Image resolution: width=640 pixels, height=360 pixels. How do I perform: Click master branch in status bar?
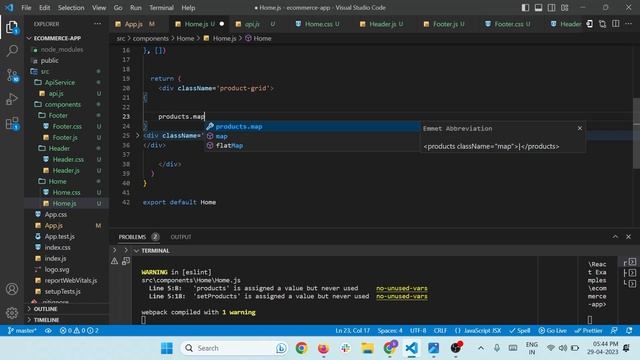point(22,331)
